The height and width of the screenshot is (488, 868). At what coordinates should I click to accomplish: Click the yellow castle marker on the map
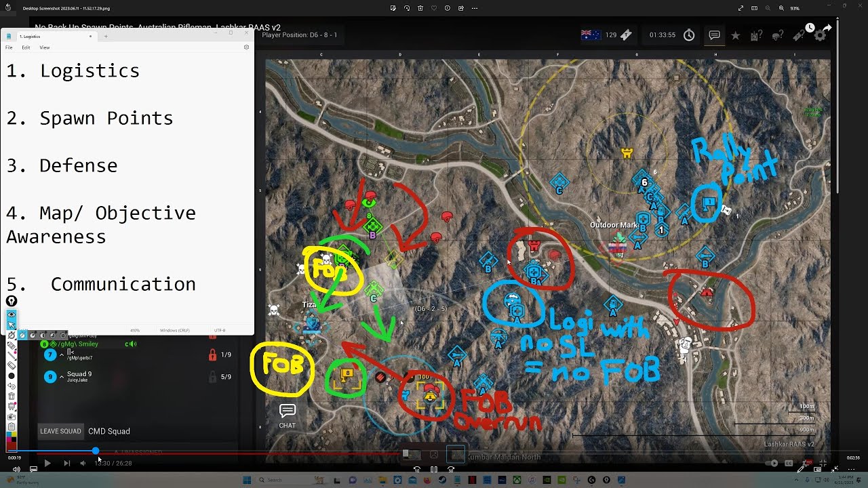tap(627, 153)
